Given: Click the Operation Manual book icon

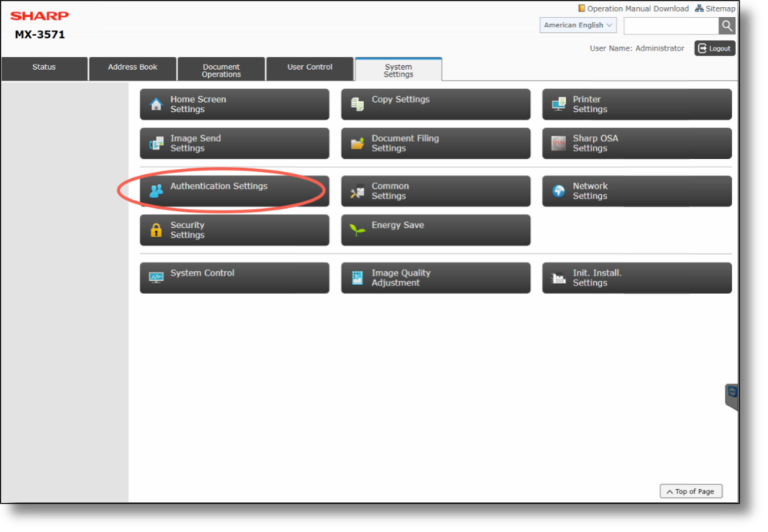Looking at the screenshot, I should (581, 8).
